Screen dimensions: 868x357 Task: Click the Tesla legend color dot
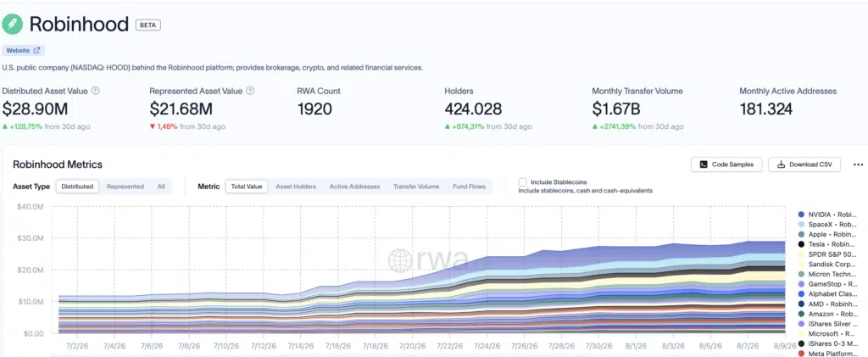pos(800,244)
